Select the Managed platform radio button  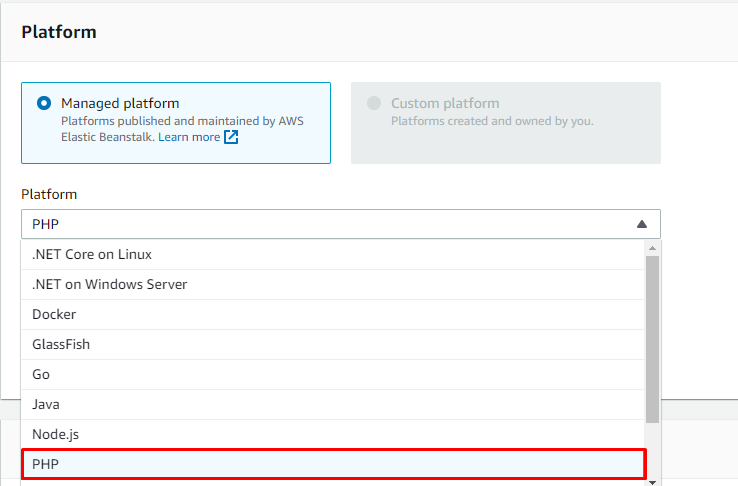[44, 103]
